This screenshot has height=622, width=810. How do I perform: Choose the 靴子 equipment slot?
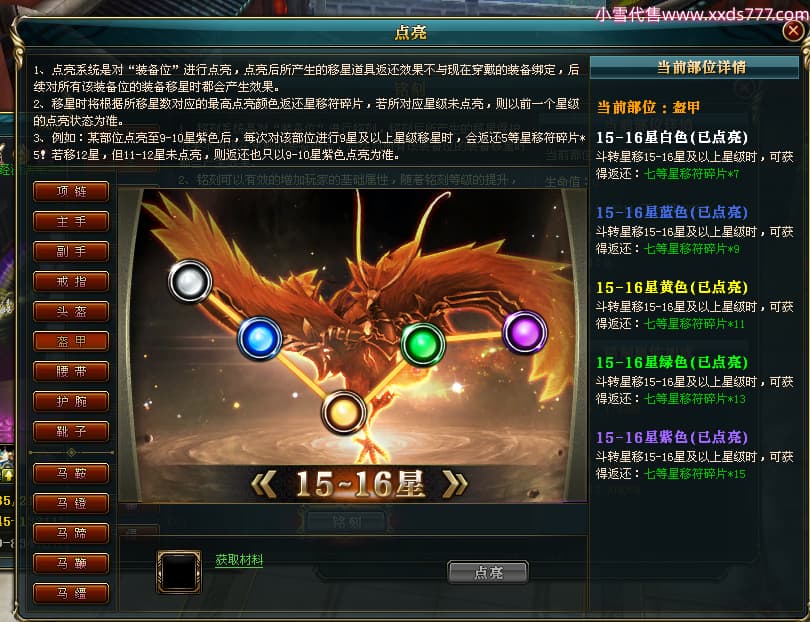(x=71, y=431)
